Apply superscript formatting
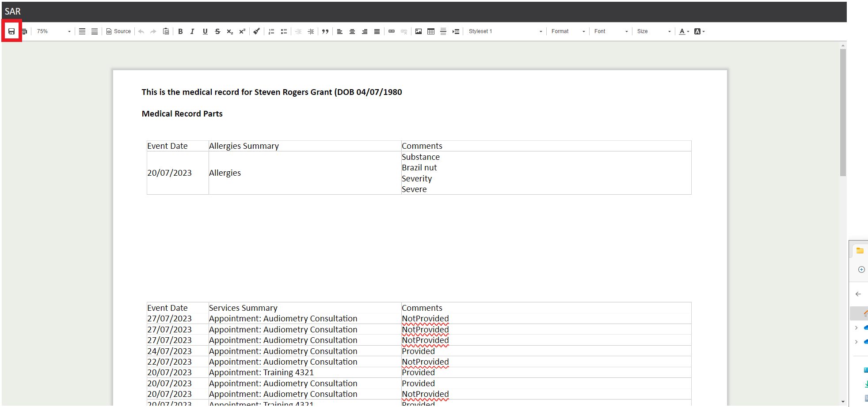The width and height of the screenshot is (868, 407). point(242,31)
